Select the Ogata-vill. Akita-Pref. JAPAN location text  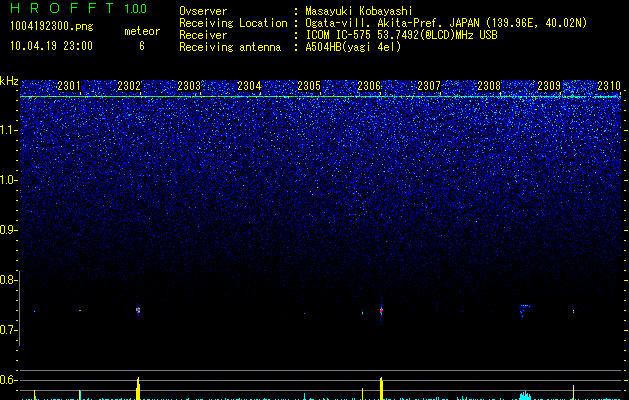pyautogui.click(x=446, y=24)
